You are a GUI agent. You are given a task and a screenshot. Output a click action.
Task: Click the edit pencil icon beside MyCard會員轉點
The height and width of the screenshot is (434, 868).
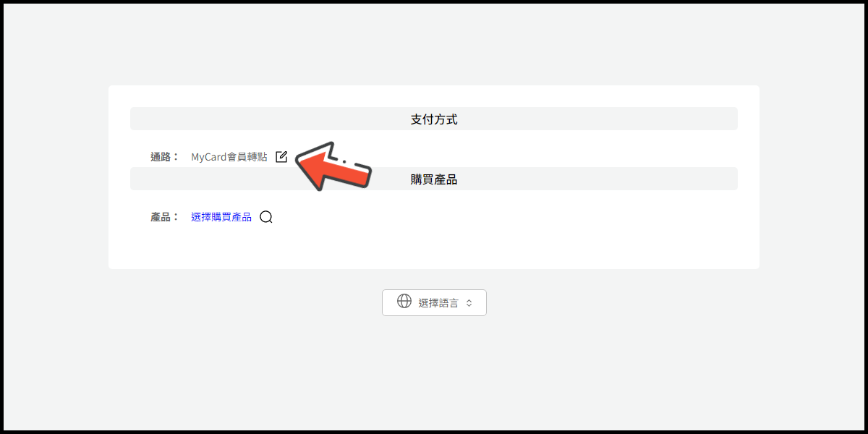click(281, 156)
